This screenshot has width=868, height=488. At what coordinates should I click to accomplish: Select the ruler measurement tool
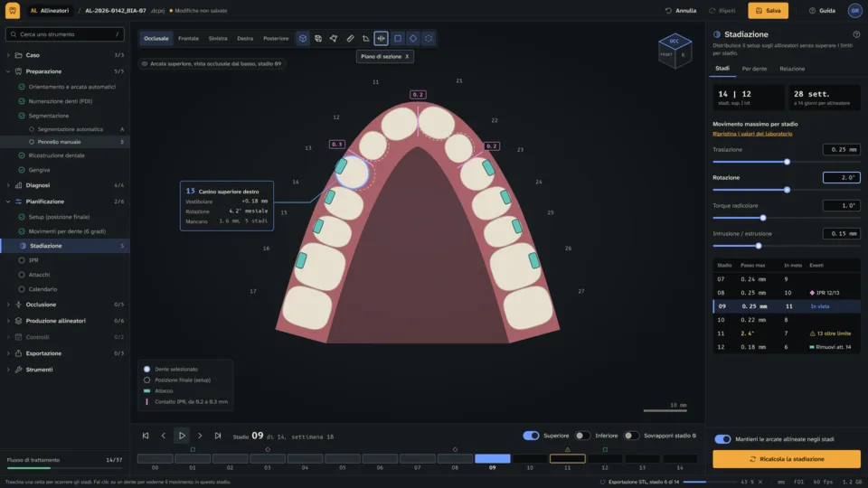[350, 39]
